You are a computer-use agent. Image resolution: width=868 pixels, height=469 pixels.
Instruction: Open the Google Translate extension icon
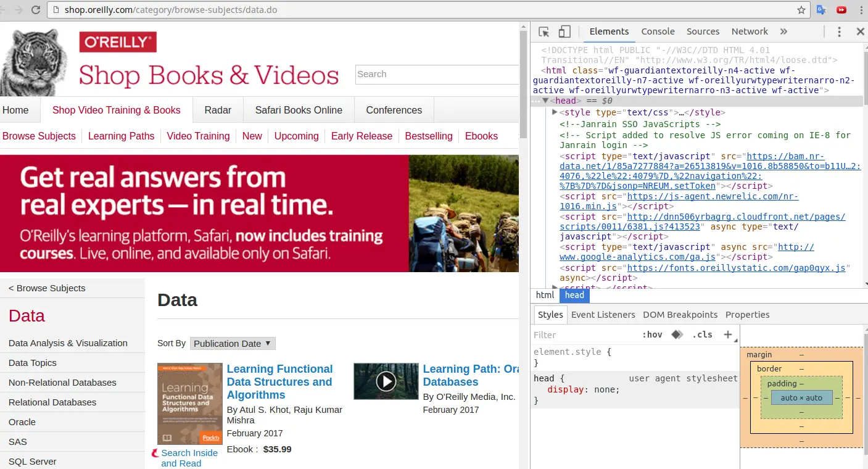821,10
